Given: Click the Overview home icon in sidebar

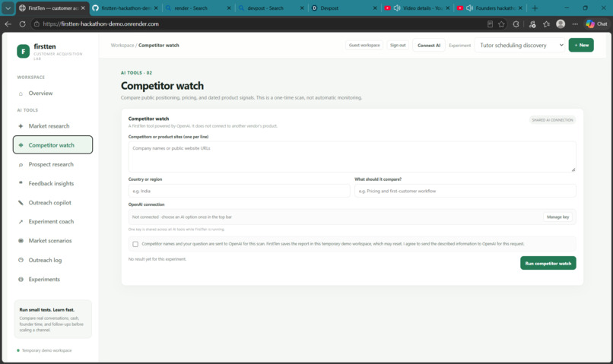Looking at the screenshot, I should tap(21, 93).
